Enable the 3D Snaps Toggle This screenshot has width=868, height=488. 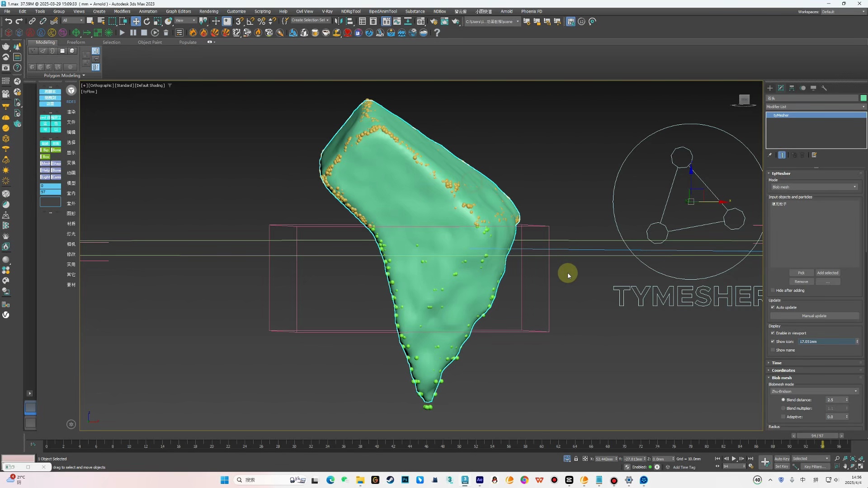pos(239,21)
